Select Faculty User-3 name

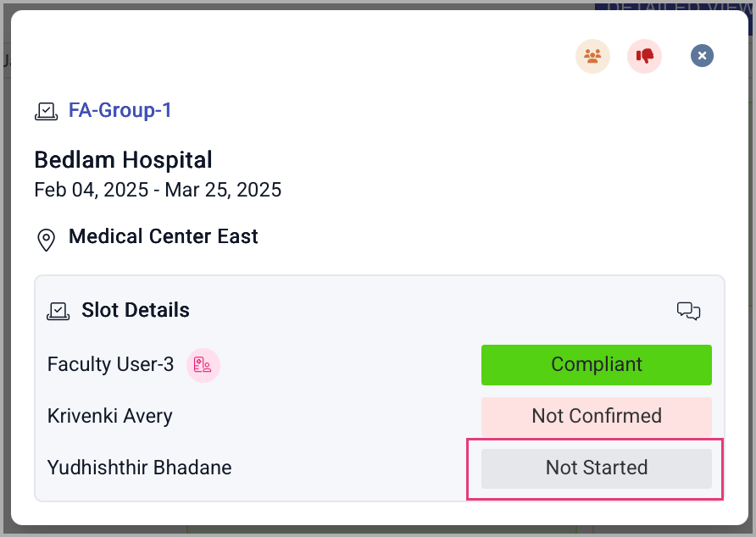pos(110,364)
